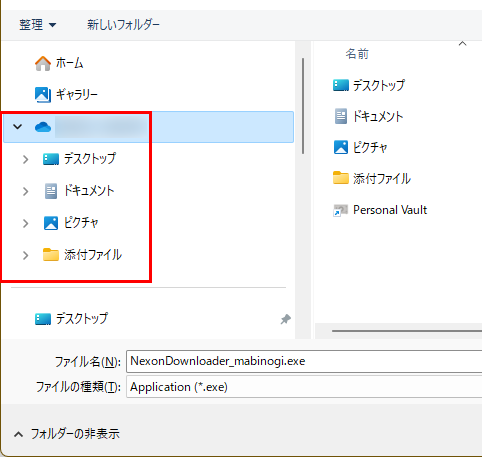
Task: Click the 新しいフォルダー button
Action: 123,25
